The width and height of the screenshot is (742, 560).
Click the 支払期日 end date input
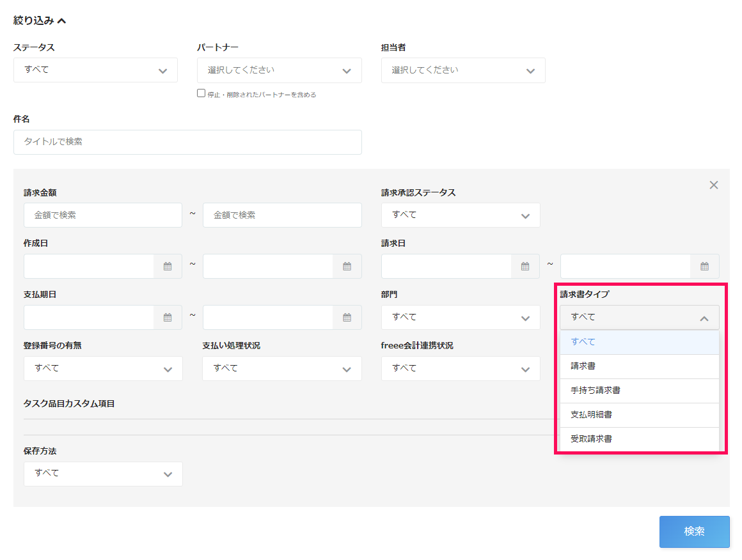(268, 317)
